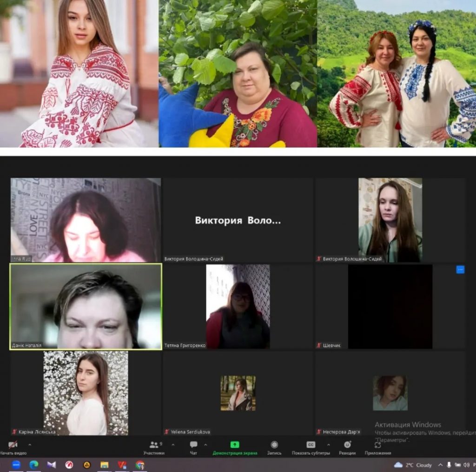Open File Explorer from the taskbar
The image size is (476, 472).
point(105,465)
